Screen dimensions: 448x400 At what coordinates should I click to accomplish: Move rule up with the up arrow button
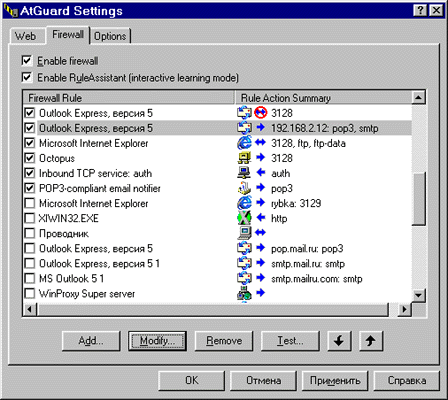click(x=371, y=341)
